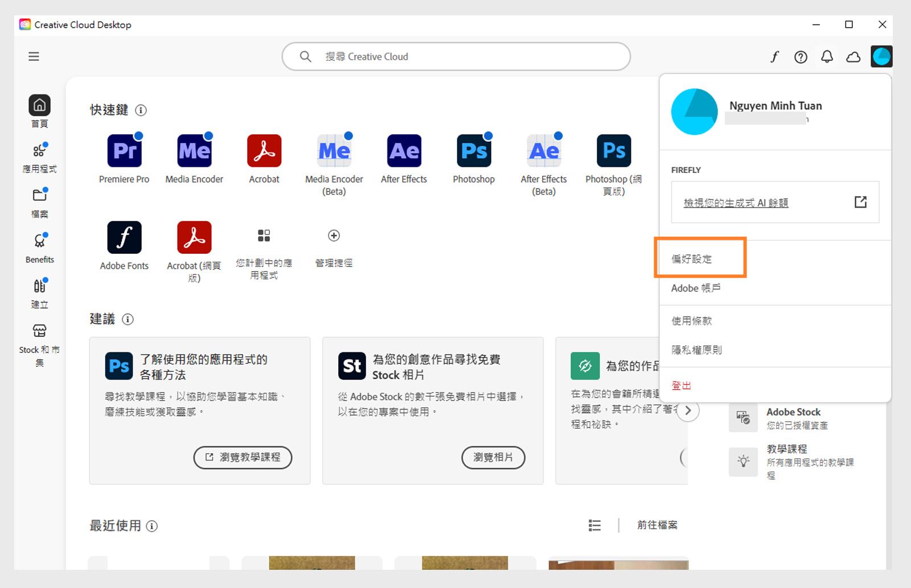This screenshot has height=588, width=911.
Task: Open Photoshop 網頁版 shortcut
Action: 613,150
